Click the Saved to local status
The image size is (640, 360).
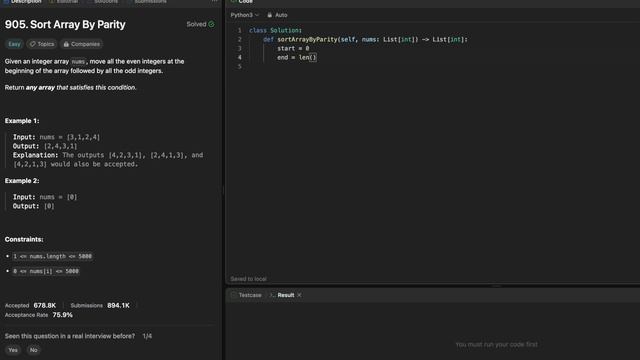coord(249,279)
